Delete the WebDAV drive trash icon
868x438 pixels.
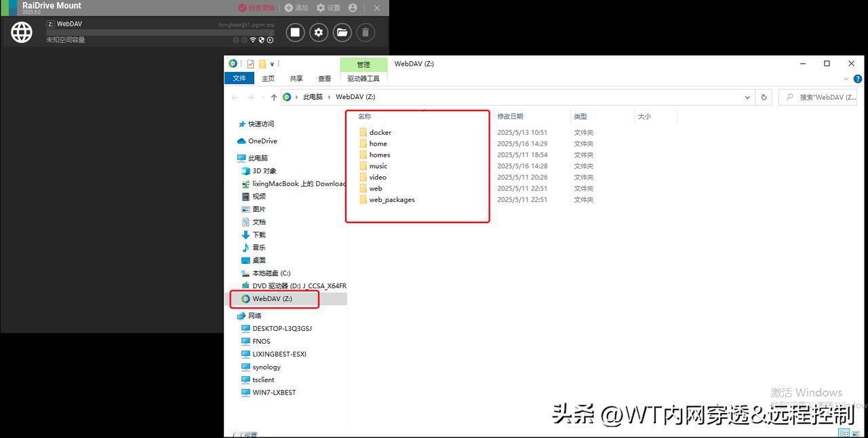click(365, 32)
